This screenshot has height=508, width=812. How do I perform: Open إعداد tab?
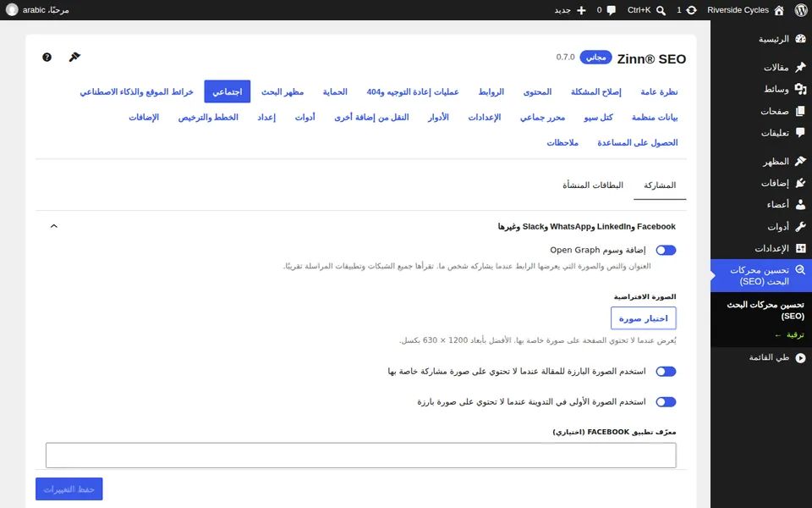[266, 117]
